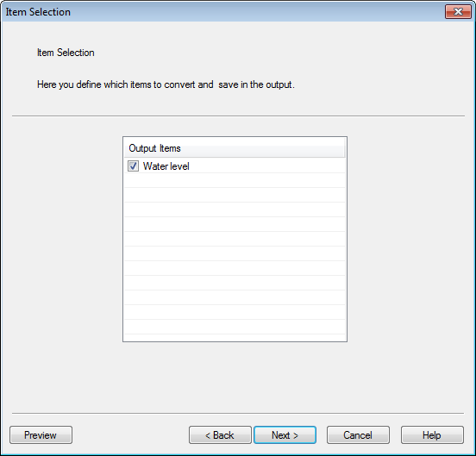Image resolution: width=476 pixels, height=456 pixels.
Task: Click empty gray area left of items list
Action: (x=66, y=239)
